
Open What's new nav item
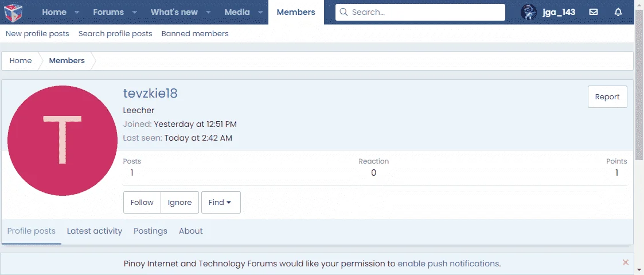(174, 12)
